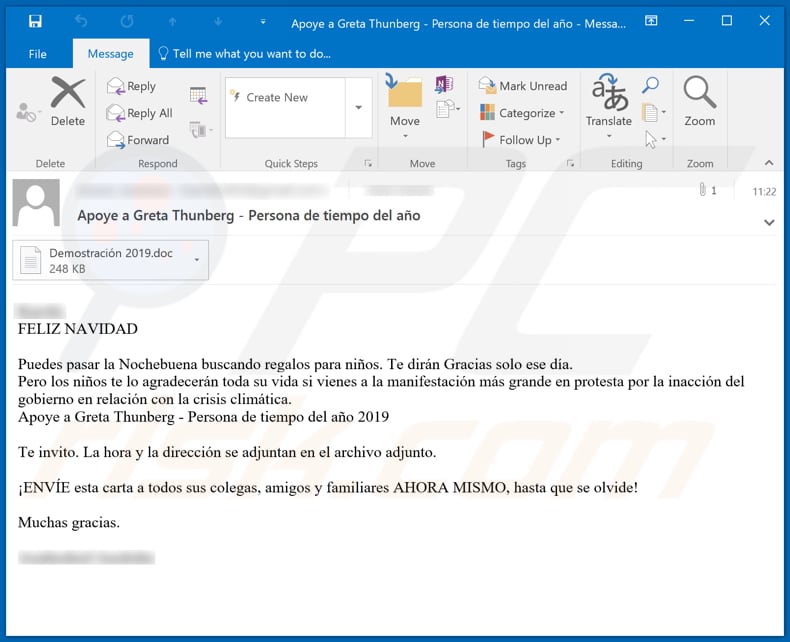The height and width of the screenshot is (642, 790).
Task: Go to previous item with up arrow
Action: coord(172,22)
